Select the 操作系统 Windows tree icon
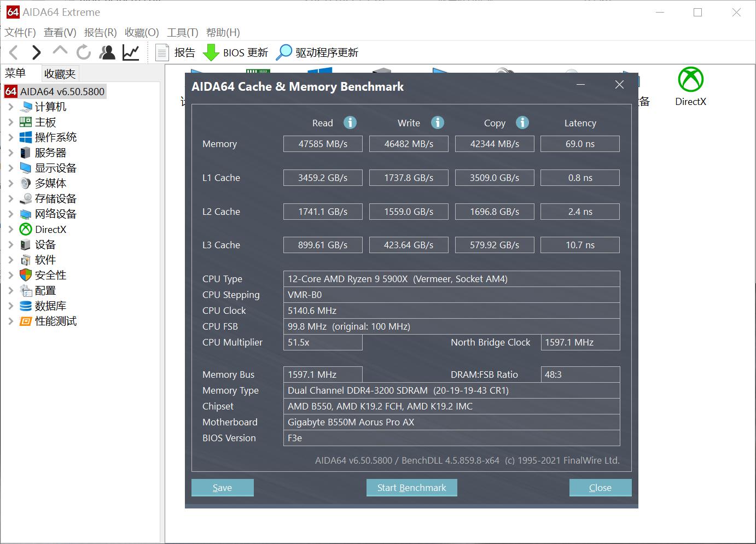The height and width of the screenshot is (544, 756). (x=26, y=137)
